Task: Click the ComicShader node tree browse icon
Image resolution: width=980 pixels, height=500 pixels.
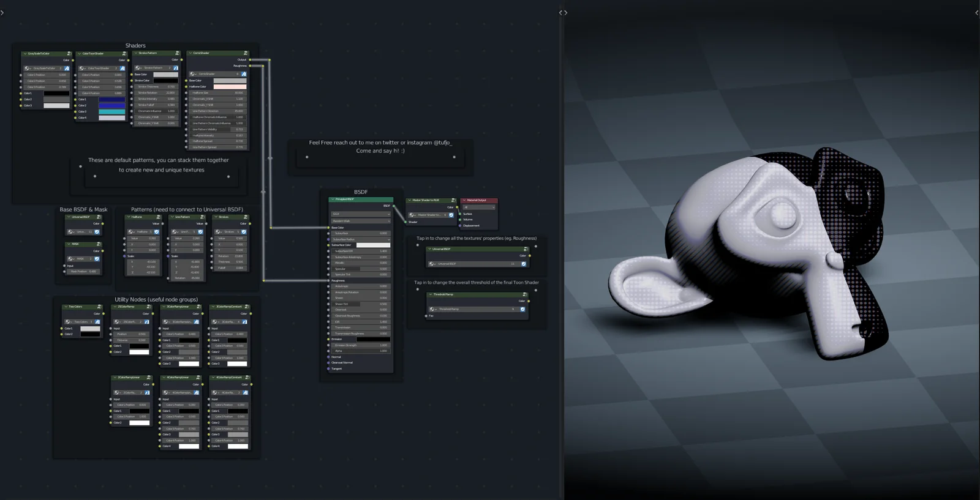Action: click(x=192, y=74)
